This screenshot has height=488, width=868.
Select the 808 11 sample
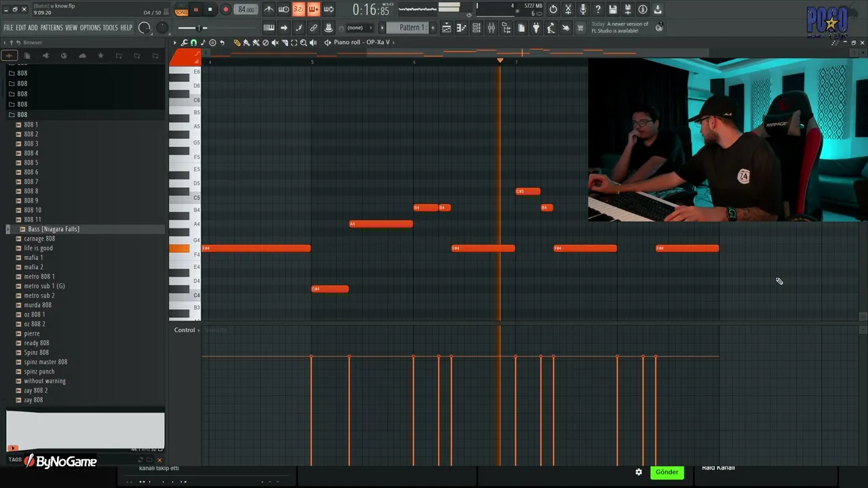point(33,220)
